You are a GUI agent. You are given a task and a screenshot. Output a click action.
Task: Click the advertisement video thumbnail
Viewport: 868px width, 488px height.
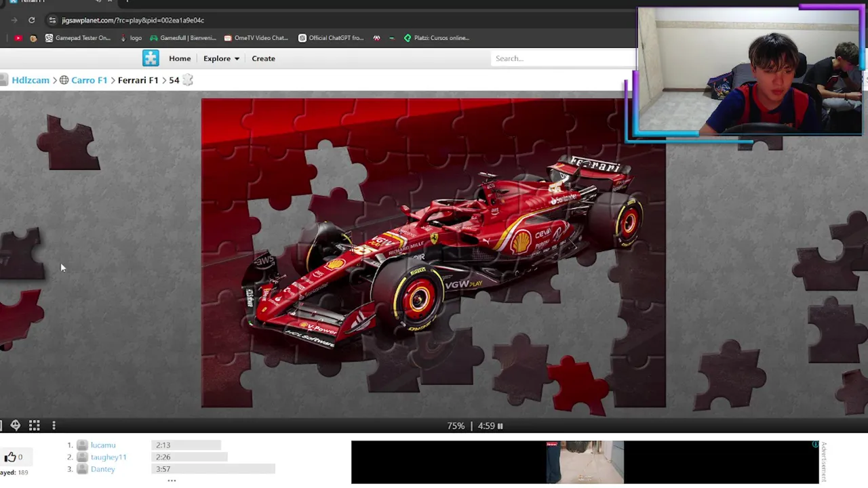(x=585, y=462)
